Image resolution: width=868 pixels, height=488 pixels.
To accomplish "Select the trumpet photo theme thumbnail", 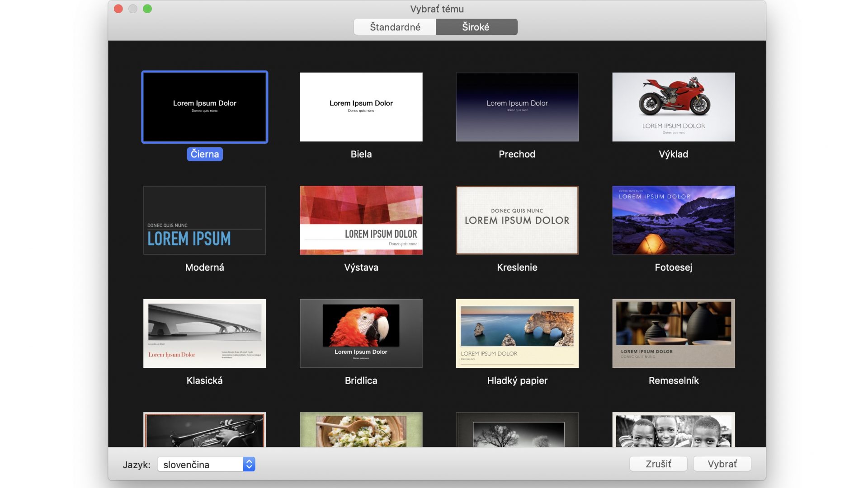I will (205, 429).
